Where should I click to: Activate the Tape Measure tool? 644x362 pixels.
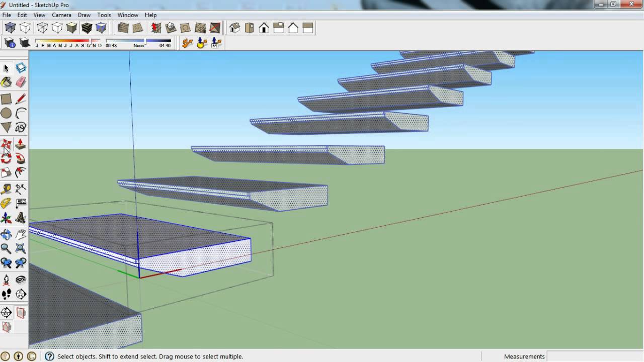pyautogui.click(x=6, y=189)
